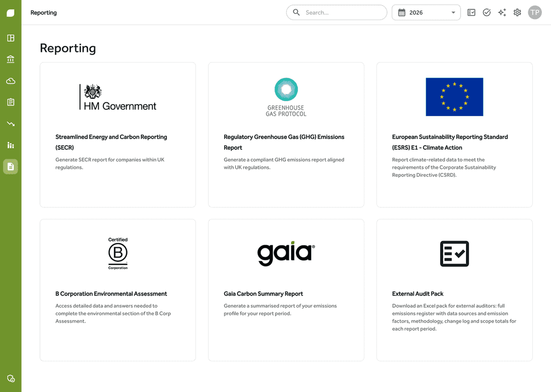Focus the Search input field
This screenshot has width=551, height=392.
pos(337,12)
